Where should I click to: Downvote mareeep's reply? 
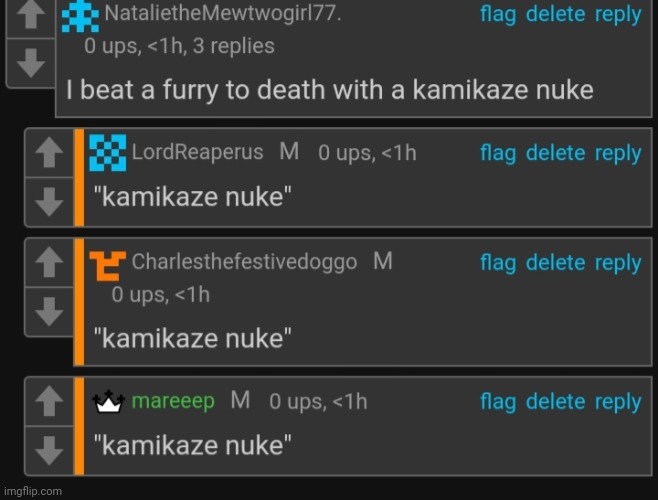pyautogui.click(x=49, y=450)
